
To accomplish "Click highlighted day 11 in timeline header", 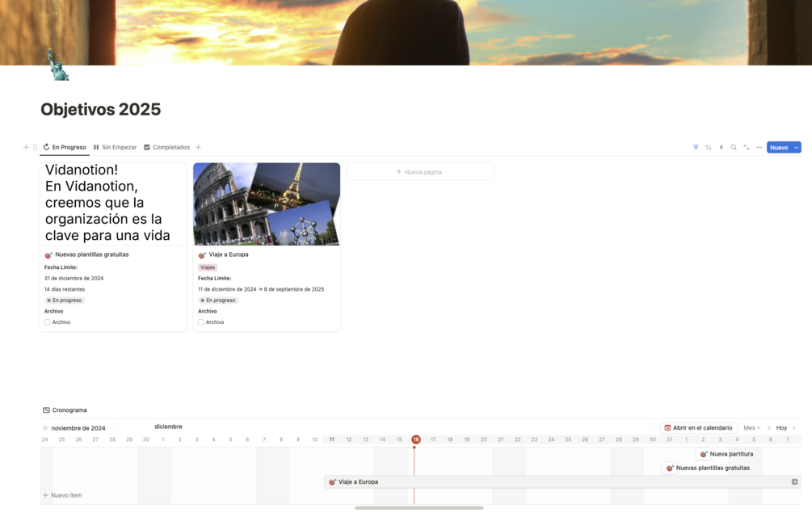I will (x=332, y=439).
